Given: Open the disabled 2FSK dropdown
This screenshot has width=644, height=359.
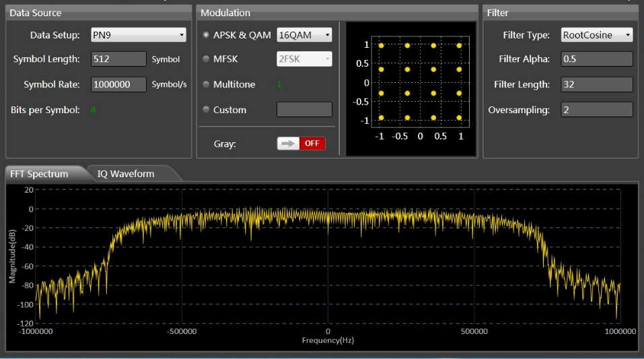Looking at the screenshot, I should [304, 59].
